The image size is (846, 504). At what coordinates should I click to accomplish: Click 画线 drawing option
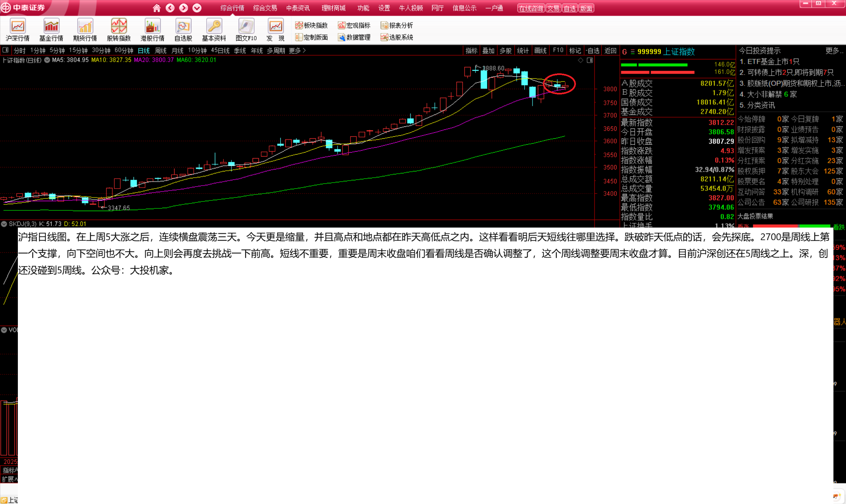(x=540, y=51)
